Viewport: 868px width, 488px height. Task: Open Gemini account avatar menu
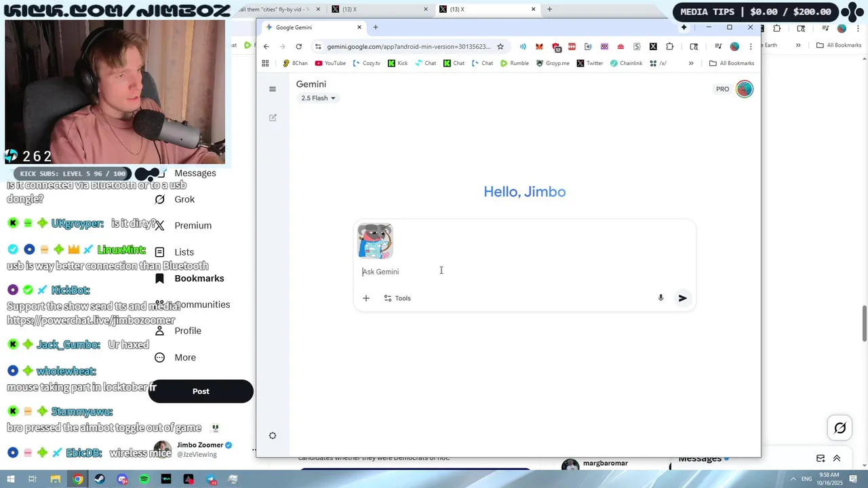pyautogui.click(x=745, y=89)
